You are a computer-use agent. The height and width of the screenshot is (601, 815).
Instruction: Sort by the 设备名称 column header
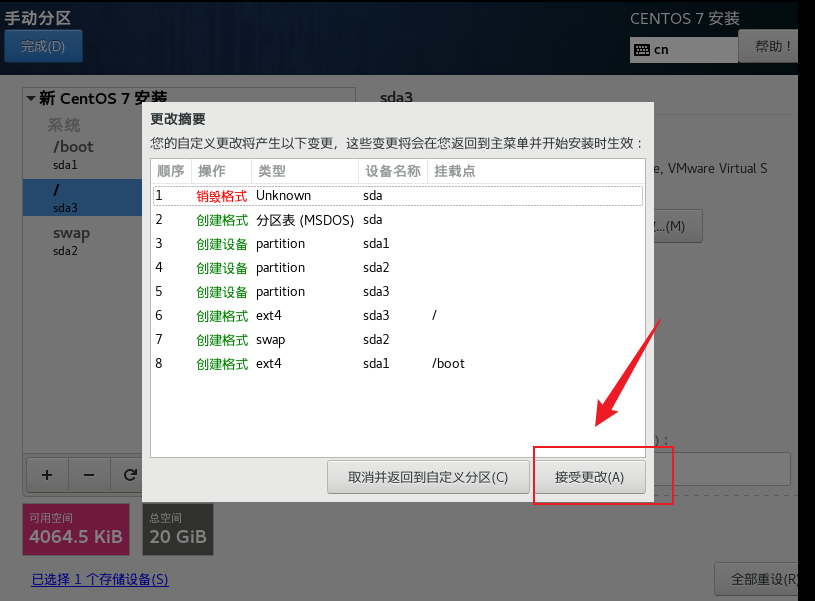[393, 171]
